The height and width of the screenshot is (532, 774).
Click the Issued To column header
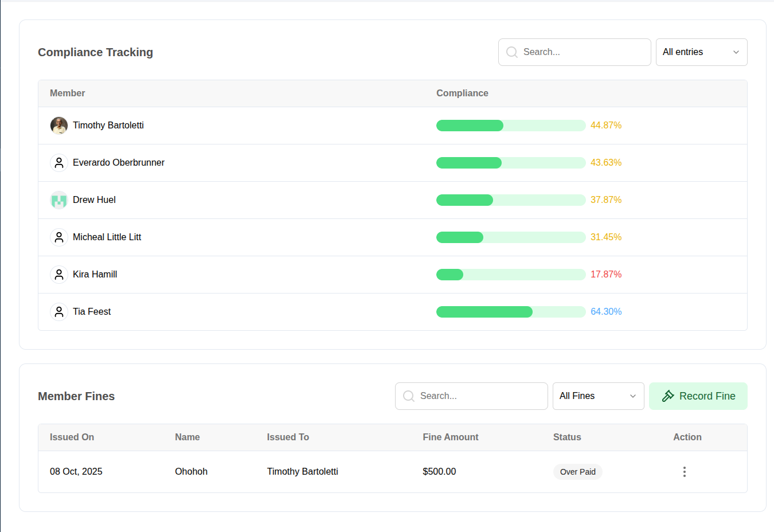tap(288, 437)
